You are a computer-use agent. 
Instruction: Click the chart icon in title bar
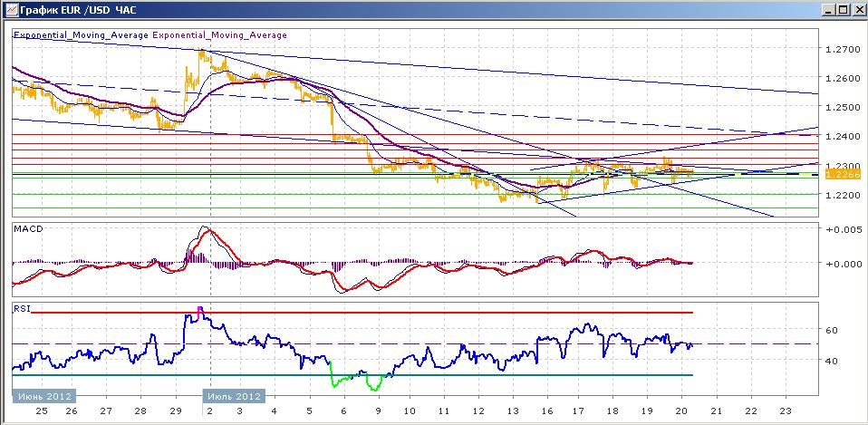click(11, 9)
